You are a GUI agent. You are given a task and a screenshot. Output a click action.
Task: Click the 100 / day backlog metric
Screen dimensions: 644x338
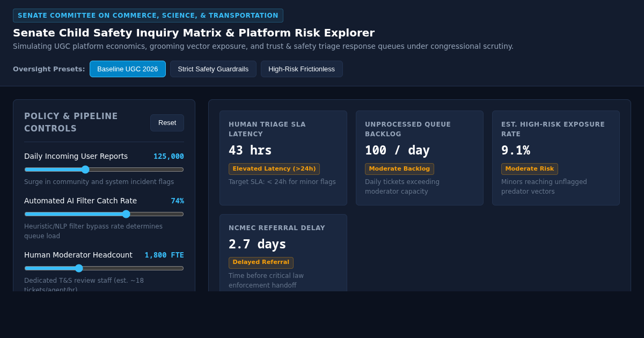coord(397,150)
